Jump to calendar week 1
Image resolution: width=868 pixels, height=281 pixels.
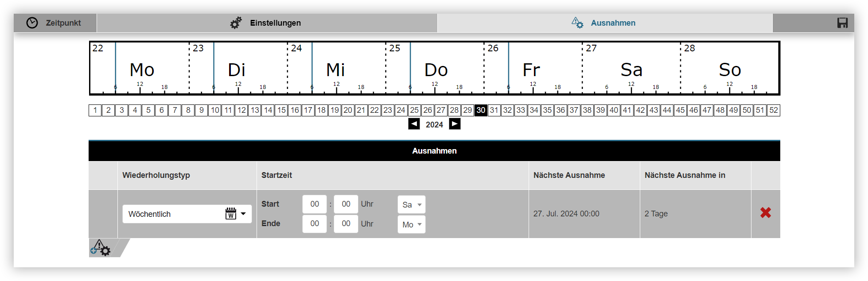pyautogui.click(x=95, y=110)
